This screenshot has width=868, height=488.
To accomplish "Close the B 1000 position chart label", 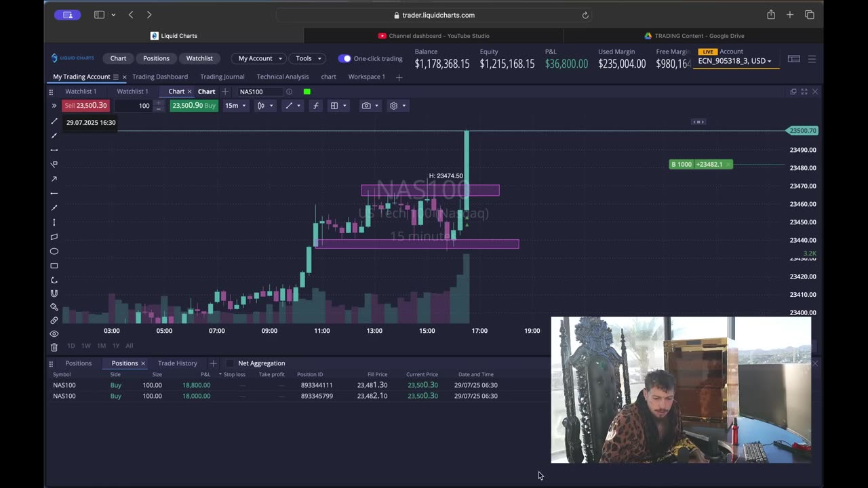I will (728, 164).
